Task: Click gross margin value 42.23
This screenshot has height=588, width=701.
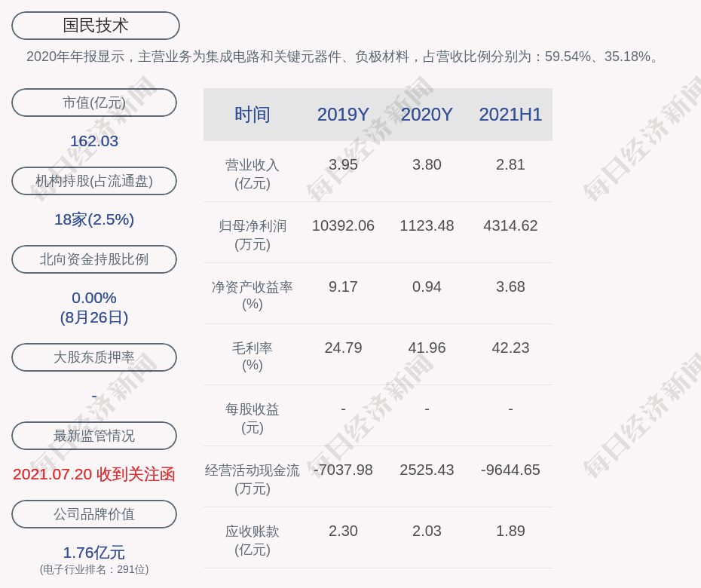Action: 510,348
